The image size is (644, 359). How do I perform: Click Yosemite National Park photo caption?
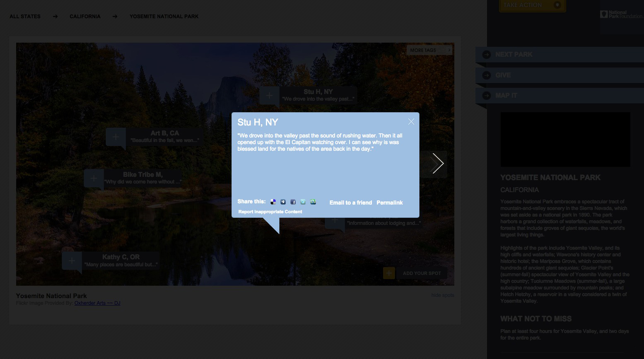coord(51,296)
